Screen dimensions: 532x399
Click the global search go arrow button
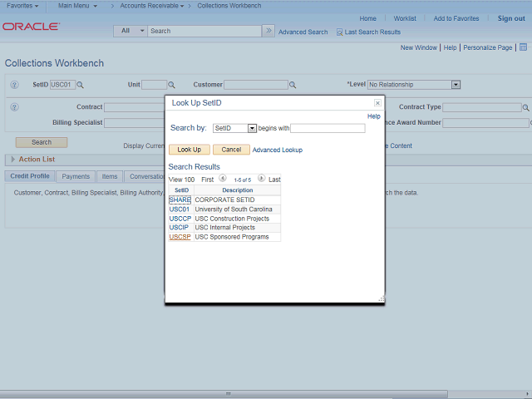click(268, 31)
